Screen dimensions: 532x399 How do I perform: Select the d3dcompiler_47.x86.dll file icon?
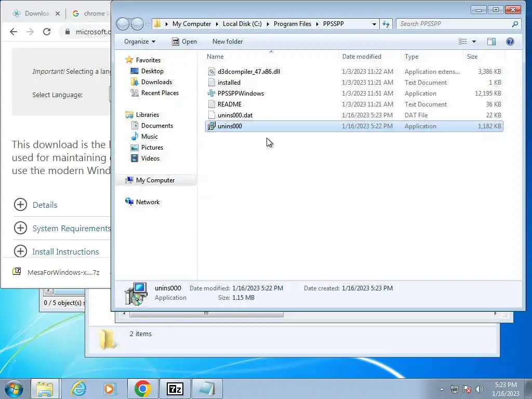coord(211,71)
